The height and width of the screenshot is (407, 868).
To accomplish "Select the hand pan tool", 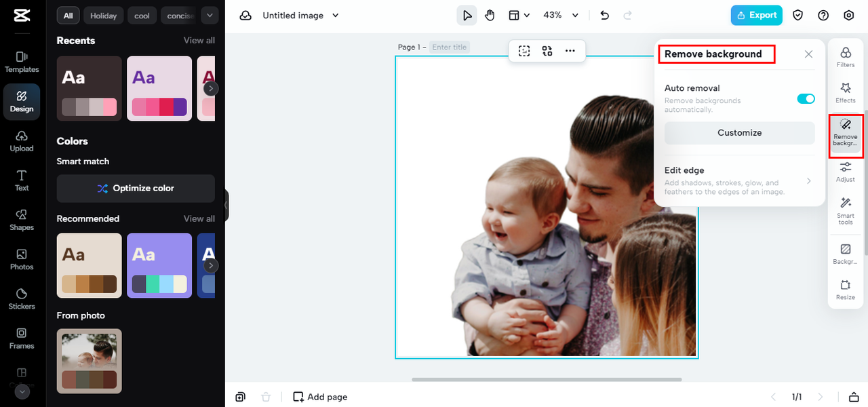I will point(490,15).
